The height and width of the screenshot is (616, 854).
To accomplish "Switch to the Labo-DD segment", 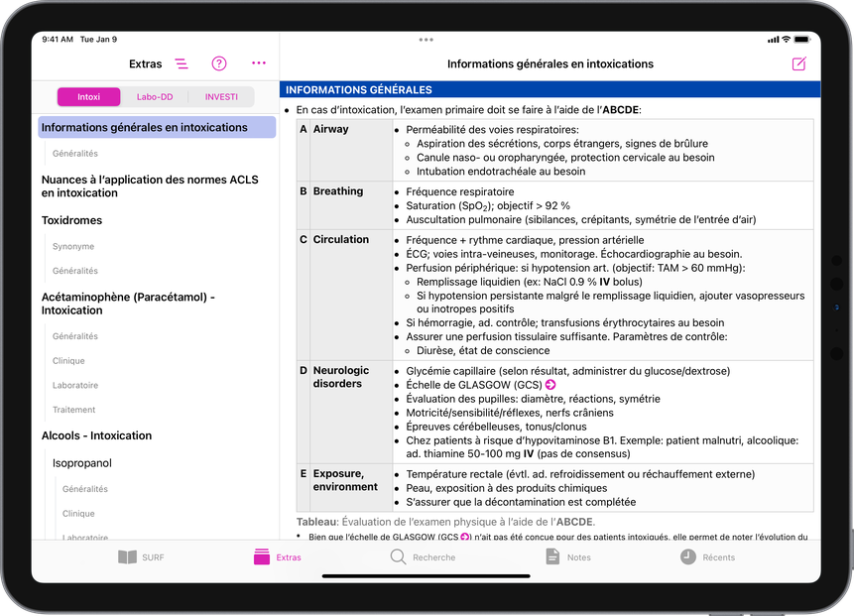I will click(155, 97).
